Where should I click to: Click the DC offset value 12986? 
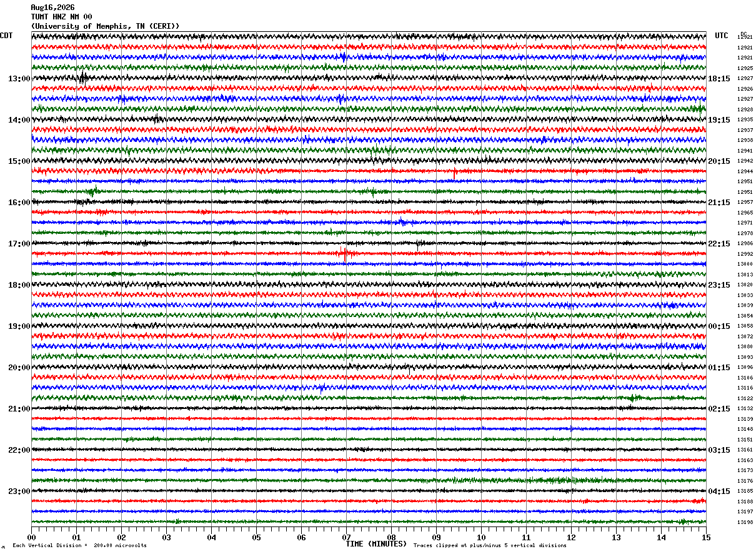click(745, 244)
